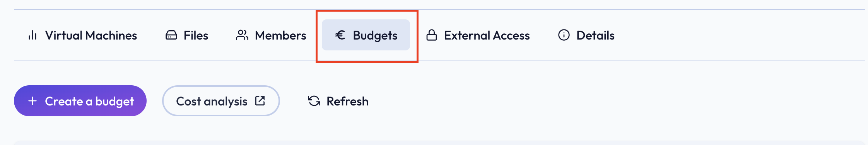Switch to the Files tab
This screenshot has height=145, width=868.
pos(187,35)
